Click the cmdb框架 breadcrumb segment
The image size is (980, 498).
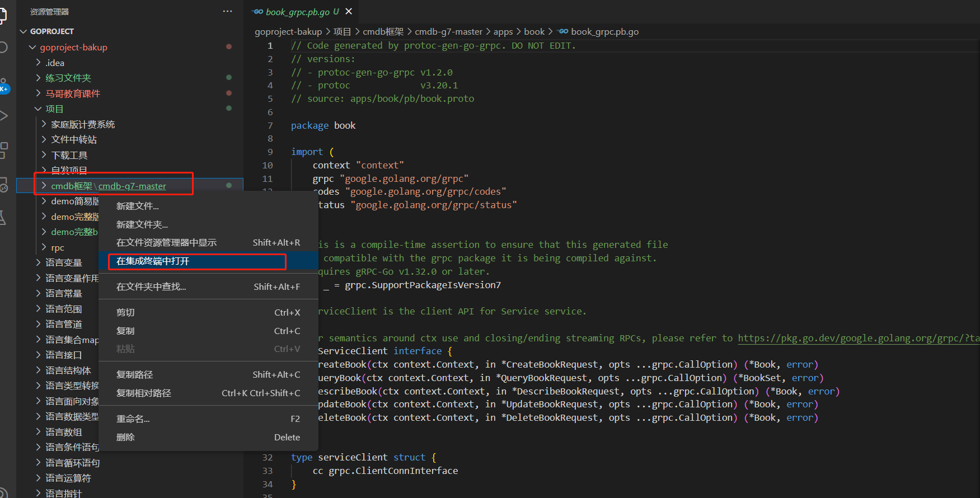pyautogui.click(x=383, y=32)
